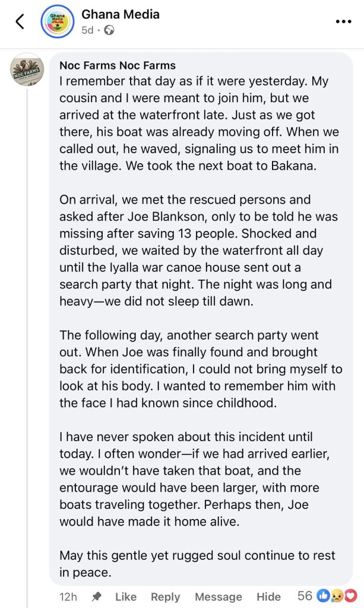364x608 pixels.
Task: Tap the back arrow icon
Action: click(x=20, y=22)
